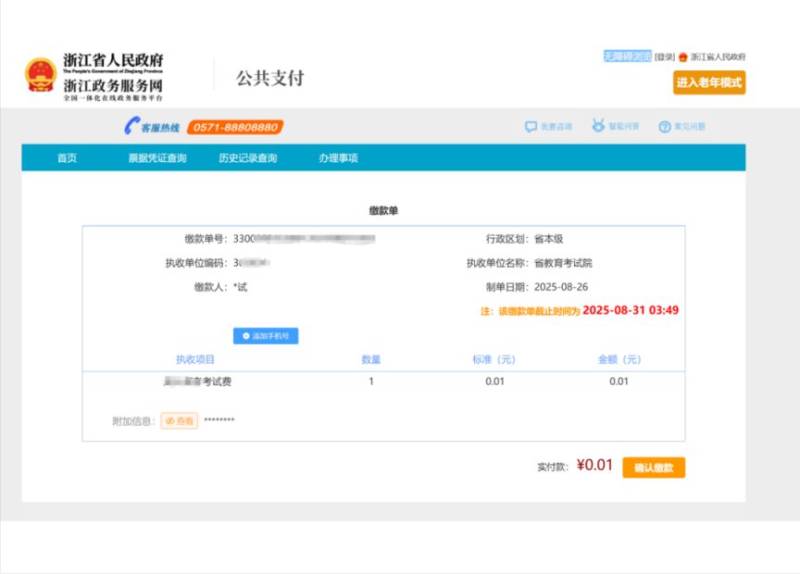
Task: Click the national emblem logo in header
Action: coord(40,75)
